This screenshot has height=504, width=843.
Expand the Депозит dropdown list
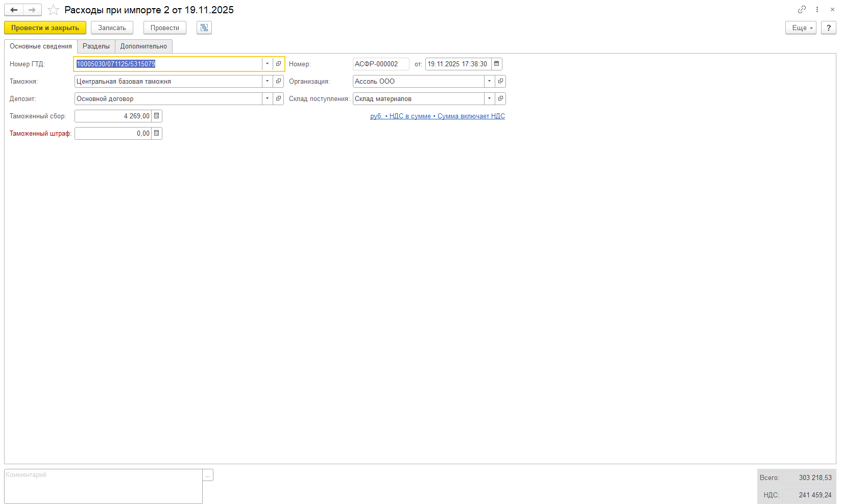[x=267, y=98]
